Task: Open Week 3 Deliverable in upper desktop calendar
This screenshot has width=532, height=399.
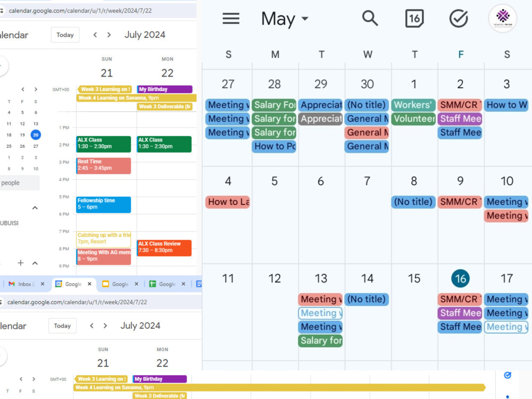Action: click(165, 106)
